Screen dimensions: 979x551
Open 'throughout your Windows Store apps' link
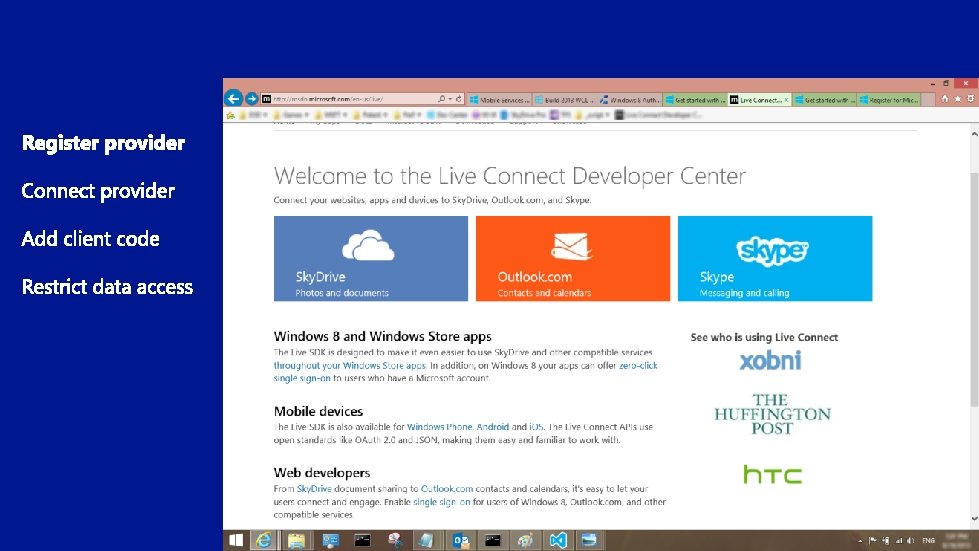(x=350, y=366)
